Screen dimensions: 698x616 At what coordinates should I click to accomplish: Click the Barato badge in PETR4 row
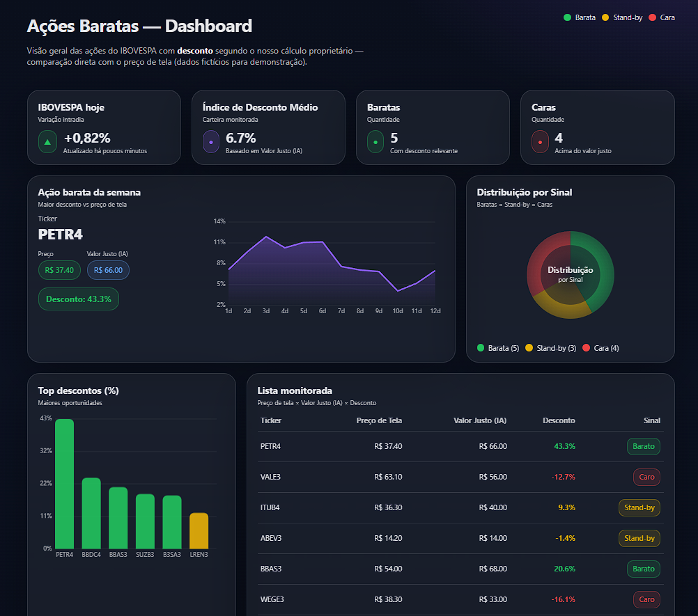[643, 446]
